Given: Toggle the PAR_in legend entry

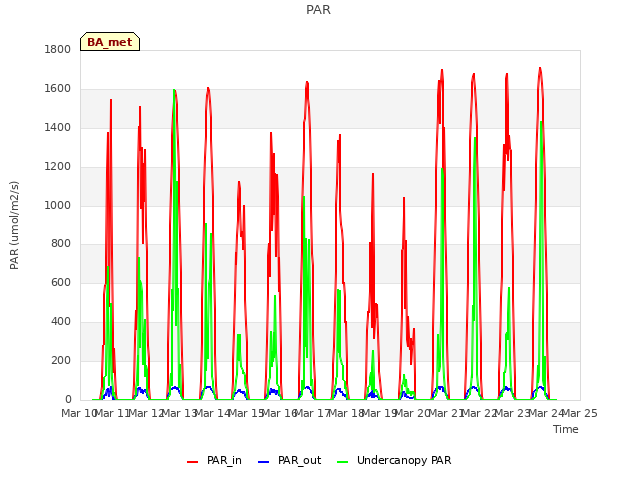Looking at the screenshot, I should [x=214, y=460].
